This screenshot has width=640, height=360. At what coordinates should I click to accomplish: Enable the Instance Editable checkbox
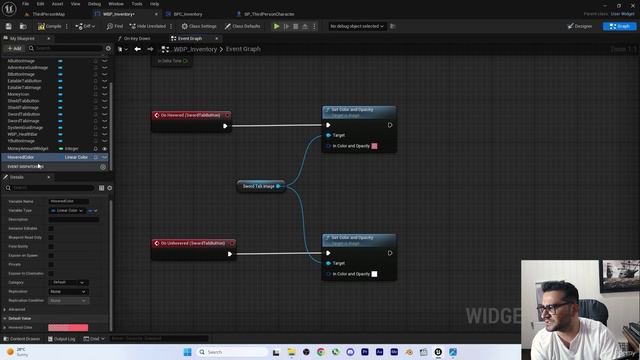[51, 228]
